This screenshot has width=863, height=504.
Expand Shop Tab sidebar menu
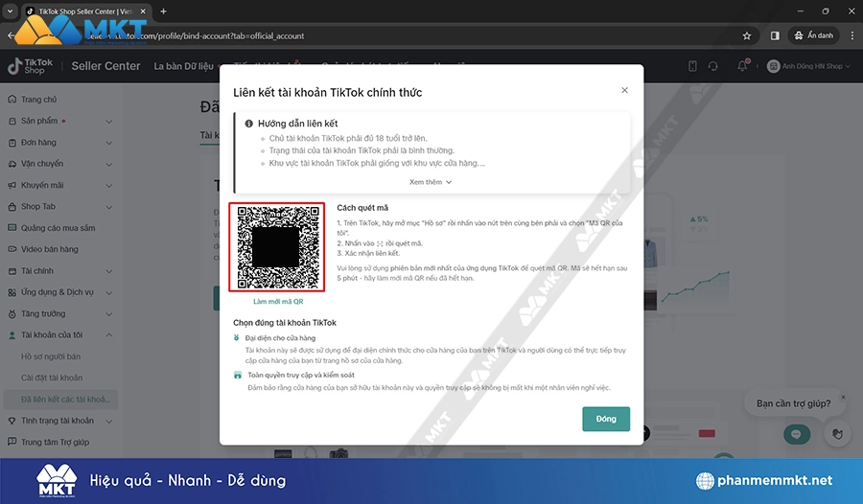(108, 207)
